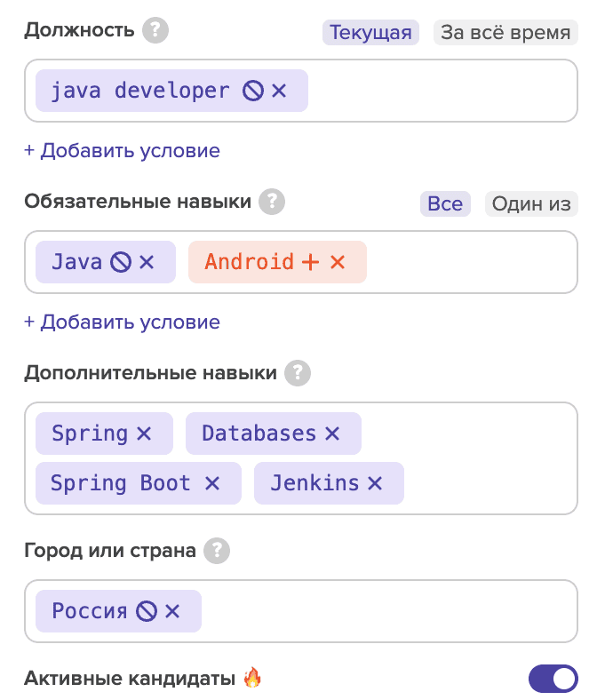
Task: Click help icon beside Город или страна
Action: 217,552
